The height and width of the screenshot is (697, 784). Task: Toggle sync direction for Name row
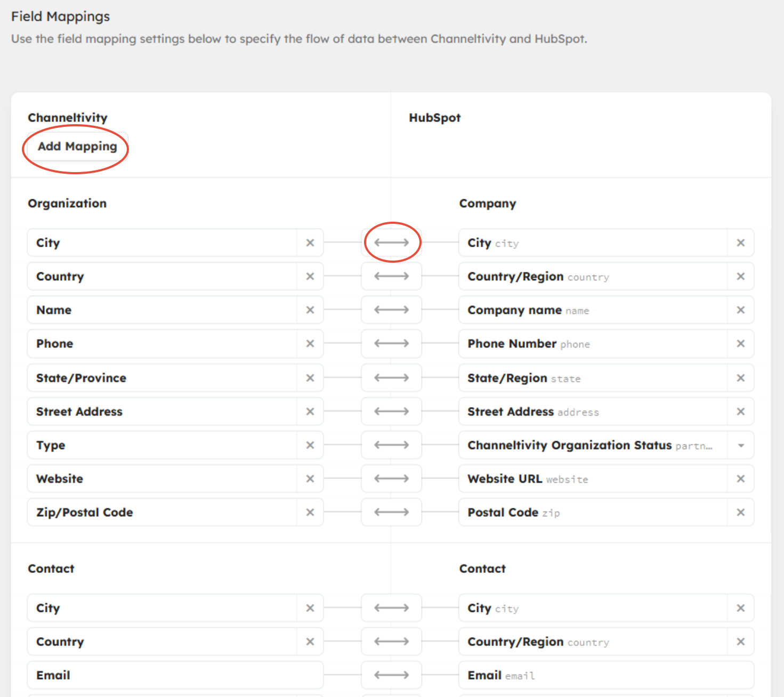391,310
